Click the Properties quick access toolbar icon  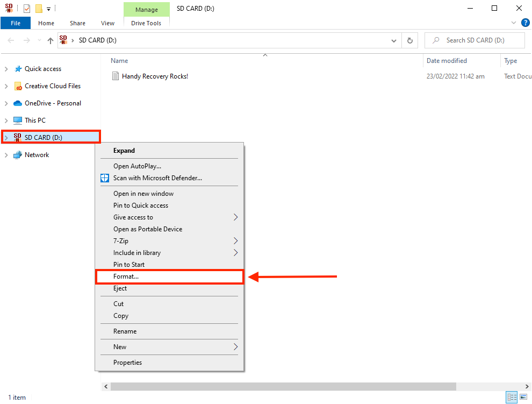coord(27,9)
